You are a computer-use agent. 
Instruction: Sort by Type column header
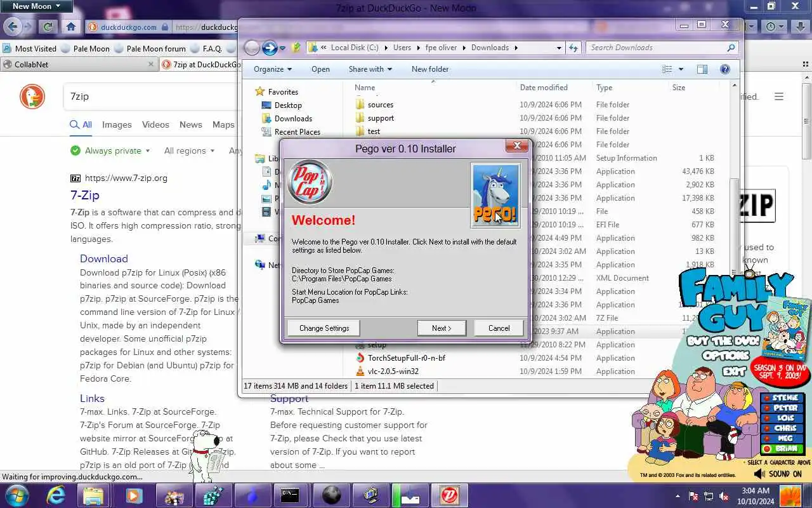click(604, 88)
